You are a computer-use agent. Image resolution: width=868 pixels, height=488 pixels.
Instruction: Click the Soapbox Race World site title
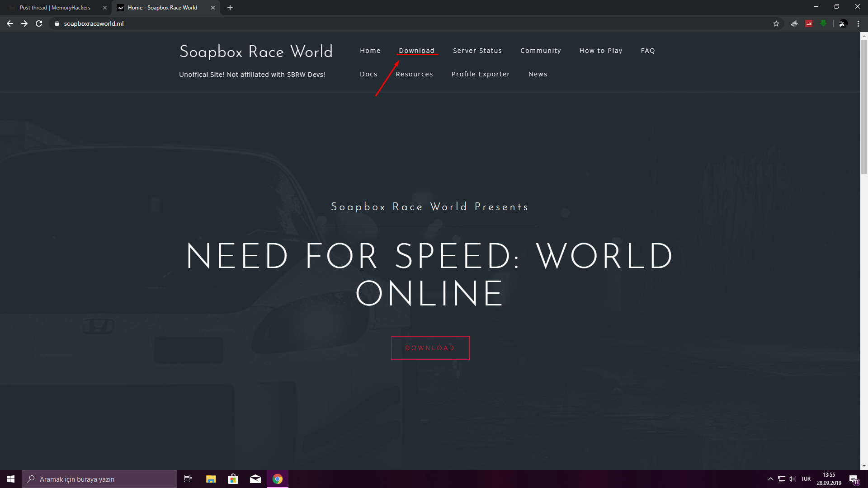point(256,52)
